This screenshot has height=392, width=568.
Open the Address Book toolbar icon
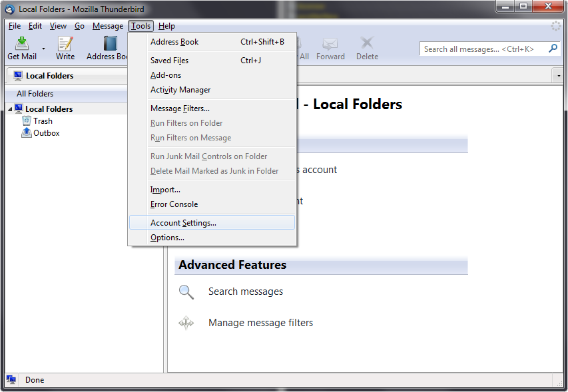click(110, 44)
